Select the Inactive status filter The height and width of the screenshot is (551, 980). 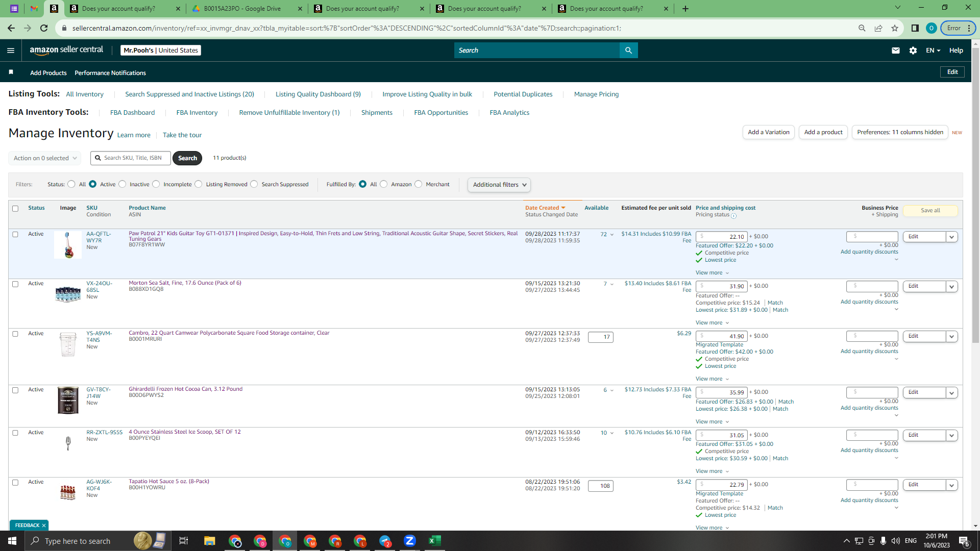click(x=122, y=184)
